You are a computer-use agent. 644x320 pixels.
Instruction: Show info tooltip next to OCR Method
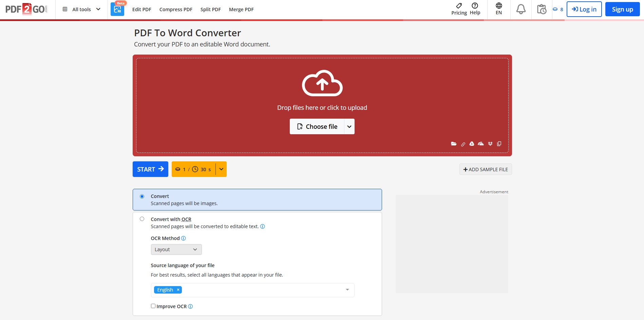coord(184,238)
